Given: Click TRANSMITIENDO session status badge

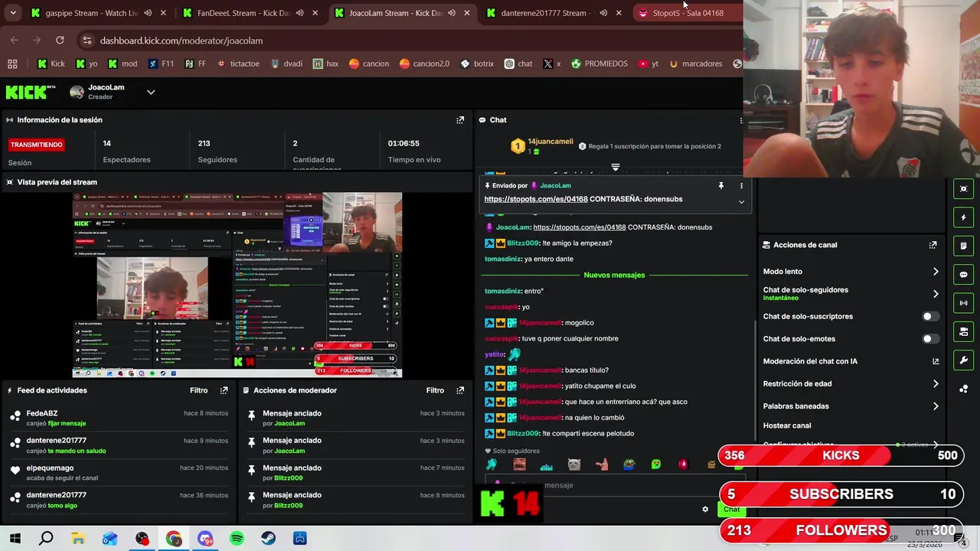Looking at the screenshot, I should [36, 145].
